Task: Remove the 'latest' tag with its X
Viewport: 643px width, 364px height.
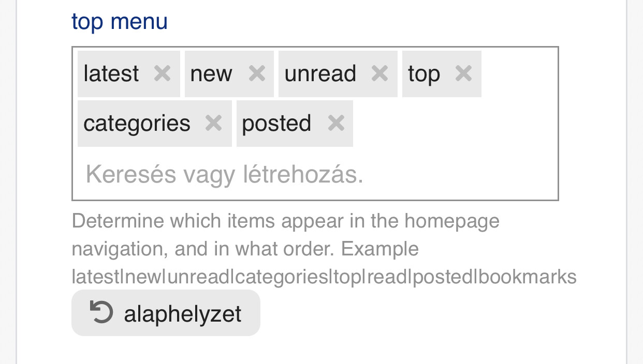Action: 162,74
